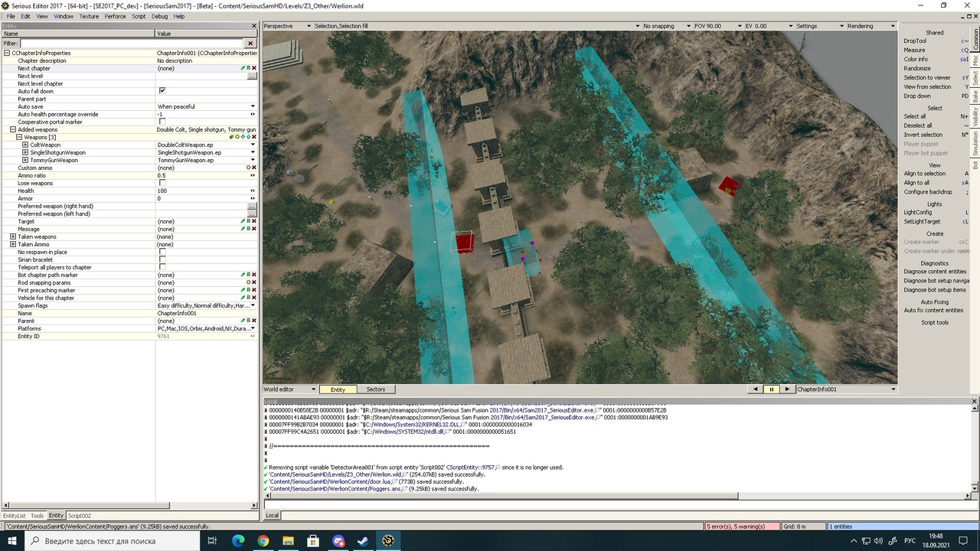The image size is (980, 551).
Task: Enable Teleport all players to chapter checkbox
Action: pyautogui.click(x=162, y=267)
